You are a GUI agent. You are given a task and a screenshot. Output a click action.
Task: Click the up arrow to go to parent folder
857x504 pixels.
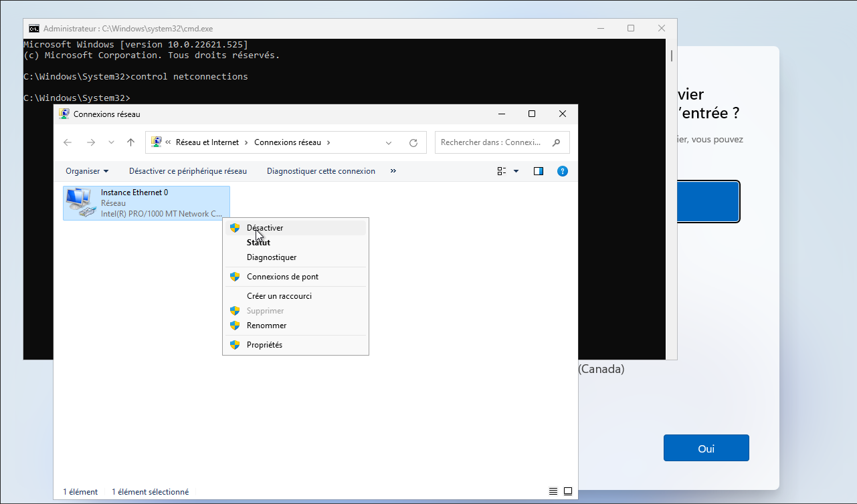(x=130, y=142)
